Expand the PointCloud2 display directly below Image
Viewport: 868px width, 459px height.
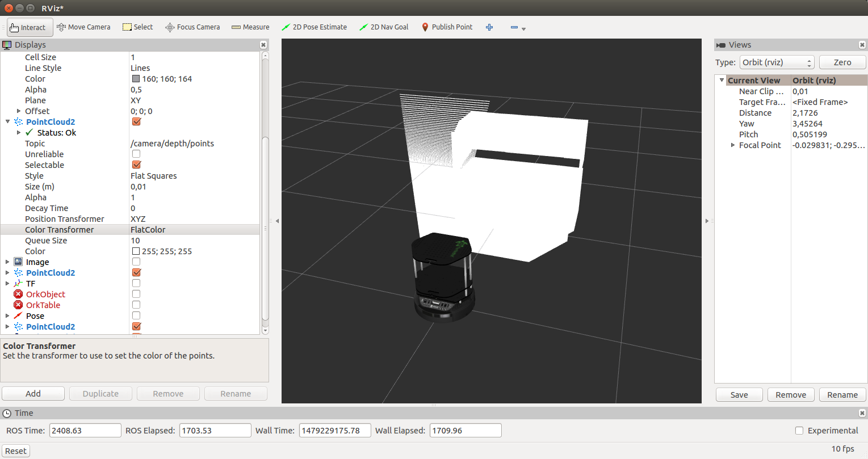(x=7, y=273)
